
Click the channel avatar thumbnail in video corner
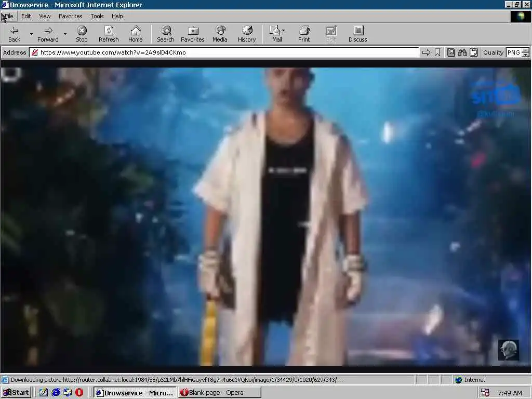pyautogui.click(x=508, y=350)
